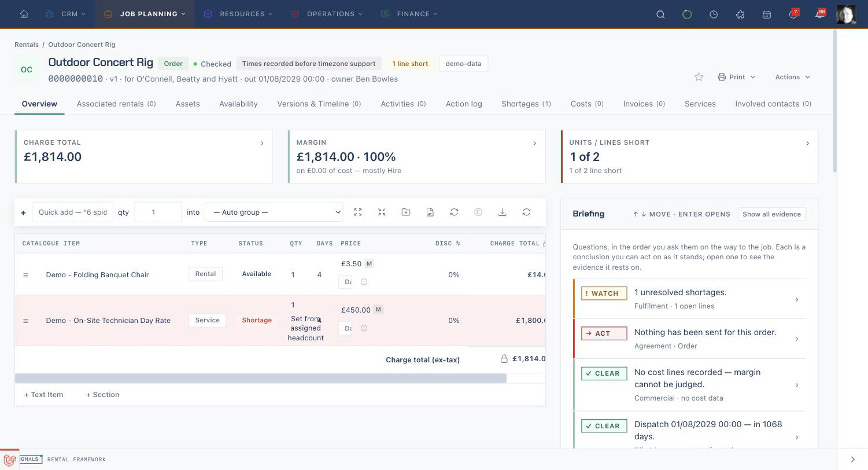Viewport: 868px width, 470px height.
Task: Click the add-folder group icon
Action: coord(406,212)
